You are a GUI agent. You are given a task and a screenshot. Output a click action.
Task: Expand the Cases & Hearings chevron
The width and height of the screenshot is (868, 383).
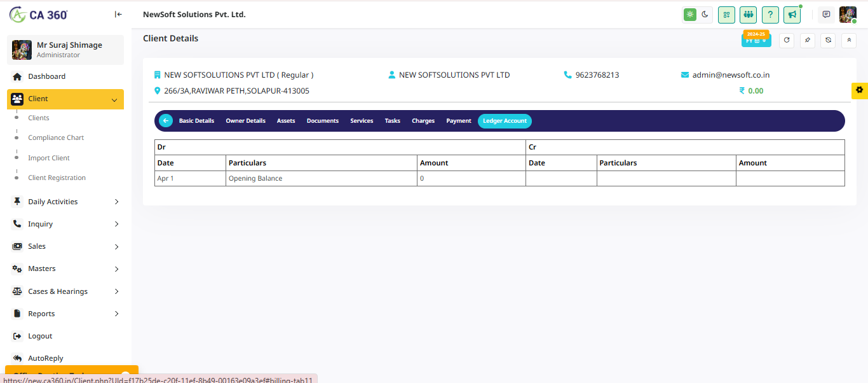point(116,291)
